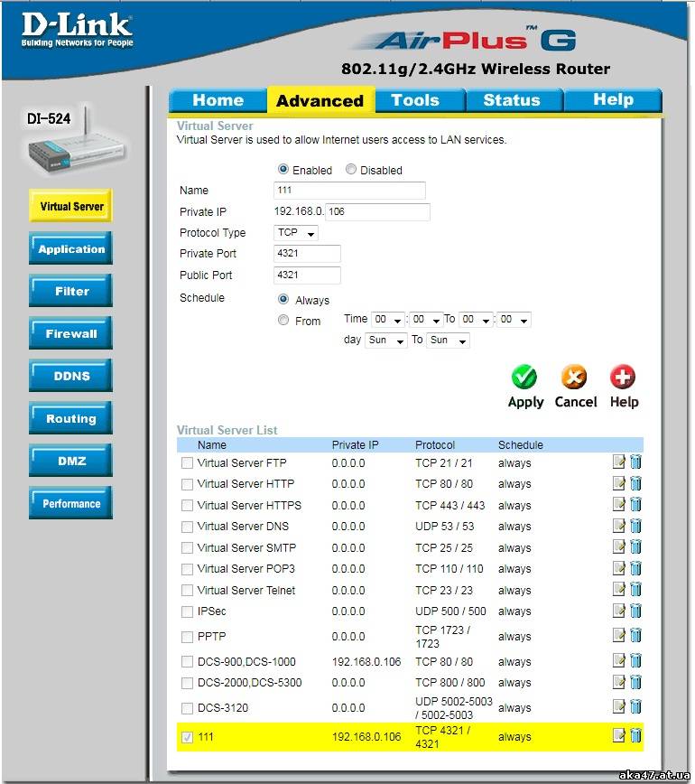Open the Performance sidebar page

coord(70,503)
